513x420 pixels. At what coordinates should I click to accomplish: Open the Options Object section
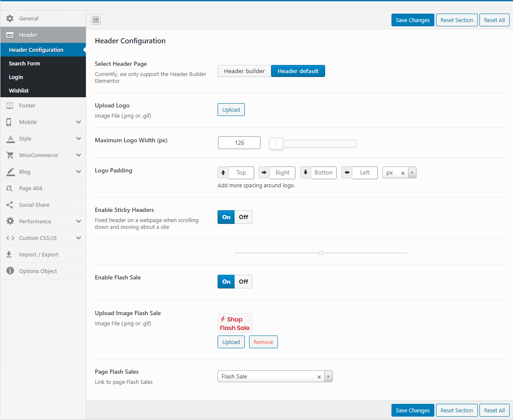(43, 271)
